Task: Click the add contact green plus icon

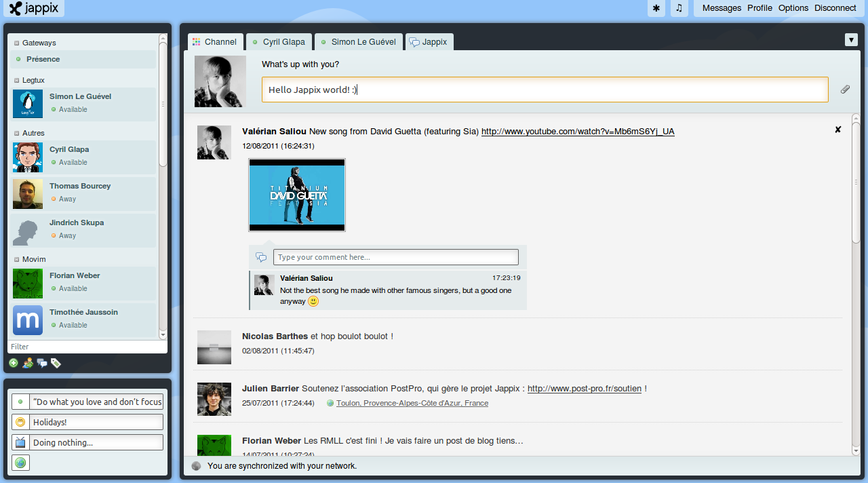Action: point(14,363)
